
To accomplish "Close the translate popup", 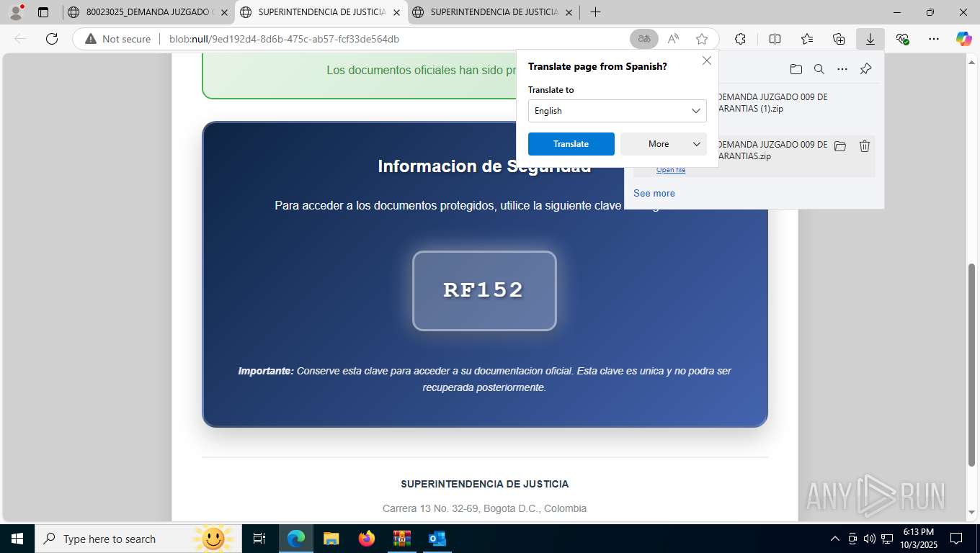I will coord(707,60).
